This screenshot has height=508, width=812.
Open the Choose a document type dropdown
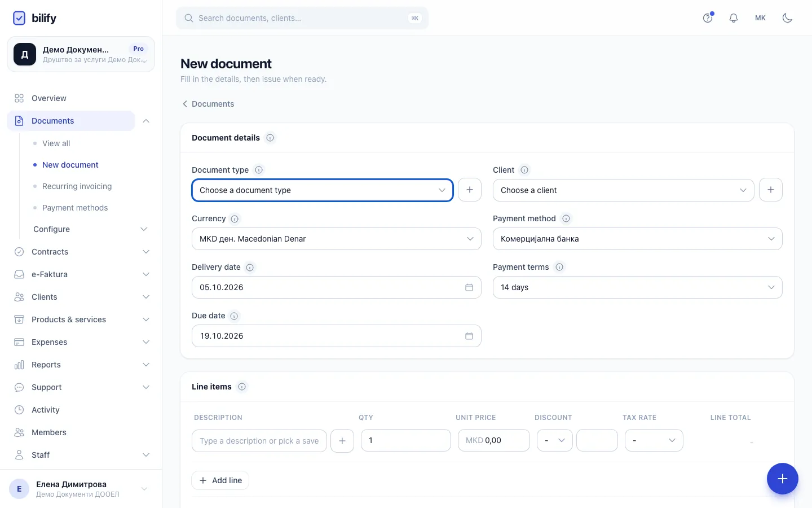(x=323, y=190)
